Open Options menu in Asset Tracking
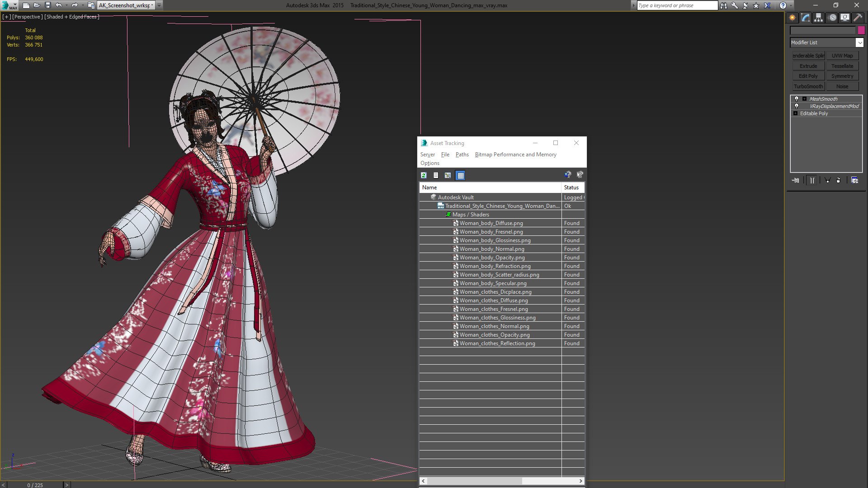The image size is (868, 488). [429, 163]
